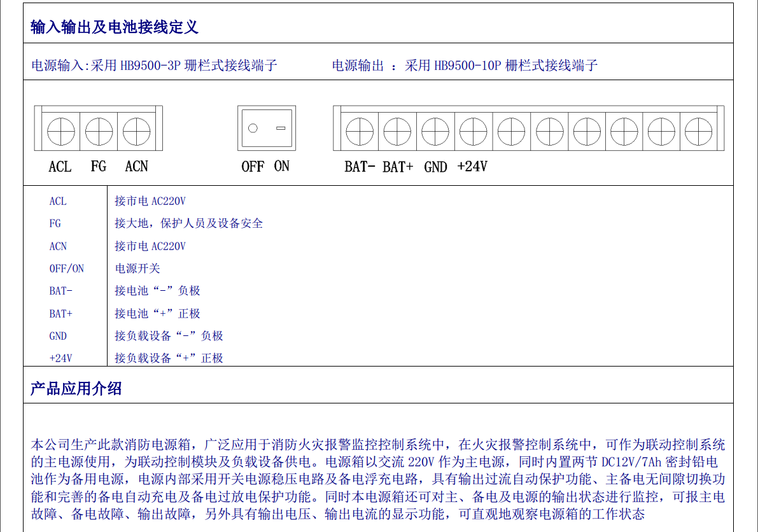Screen dimensions: 758x532
Task: Click the OFF/ON row label in definition table
Action: point(67,269)
